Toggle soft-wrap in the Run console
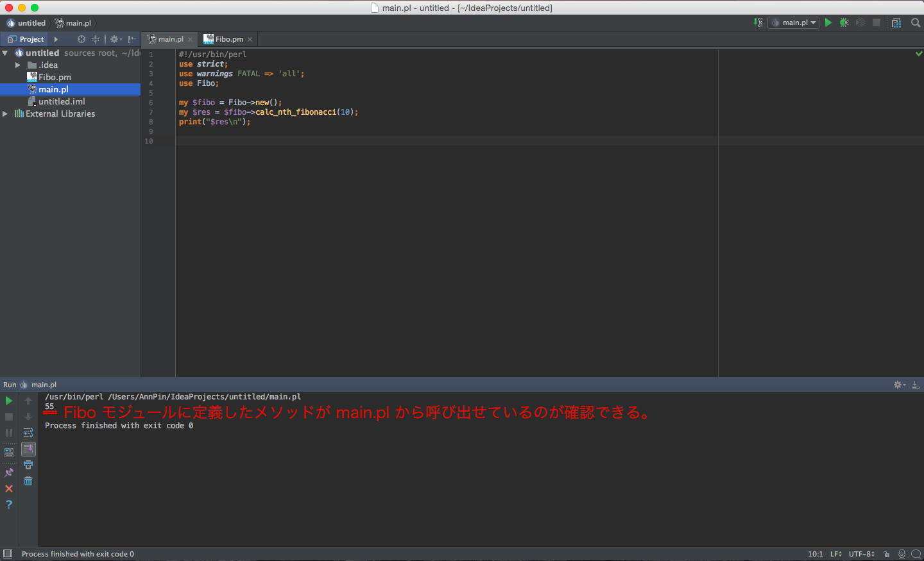 (x=28, y=433)
